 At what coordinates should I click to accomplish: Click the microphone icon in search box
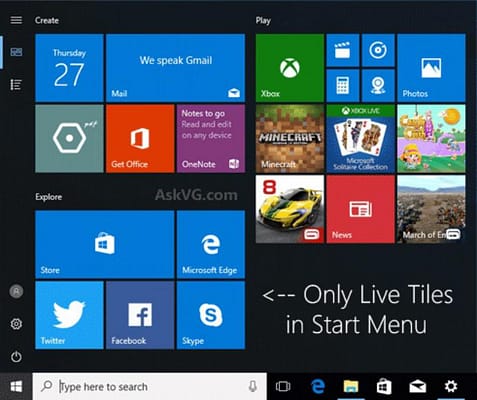click(253, 386)
